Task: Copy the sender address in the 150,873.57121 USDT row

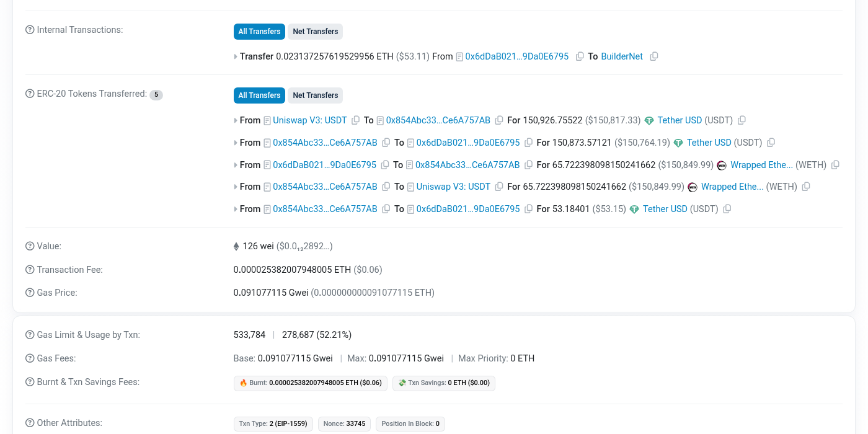Action: point(386,143)
